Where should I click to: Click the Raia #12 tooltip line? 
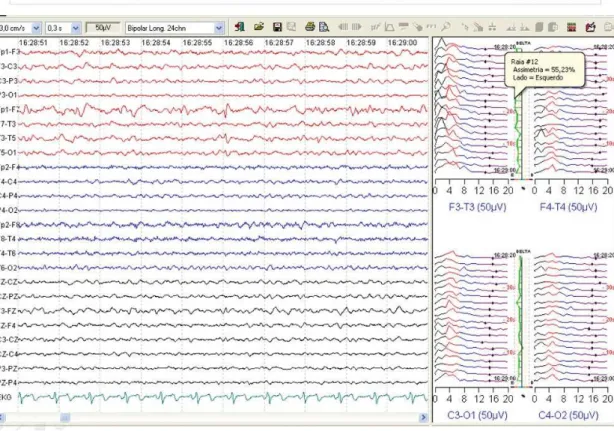[x=524, y=62]
